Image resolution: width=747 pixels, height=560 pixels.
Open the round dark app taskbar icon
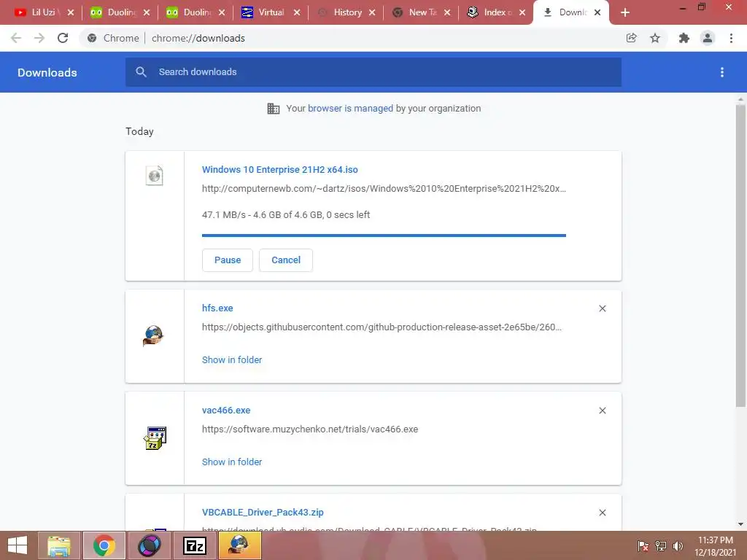click(x=149, y=545)
